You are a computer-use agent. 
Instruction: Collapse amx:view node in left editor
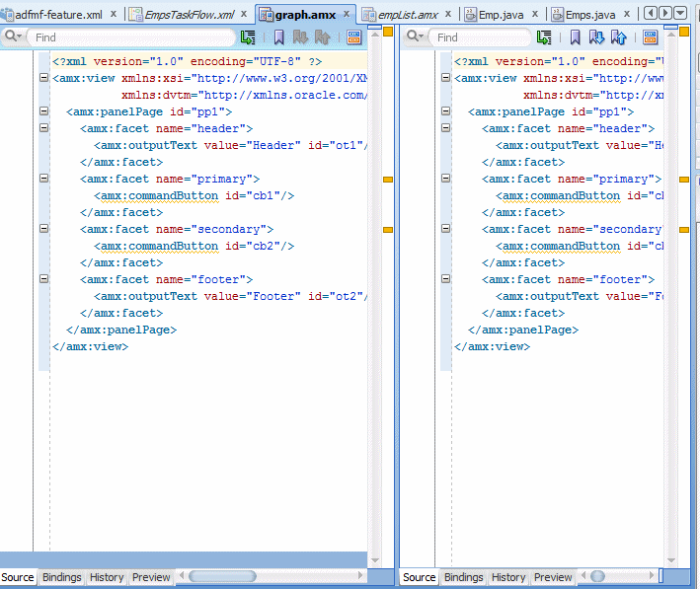43,78
